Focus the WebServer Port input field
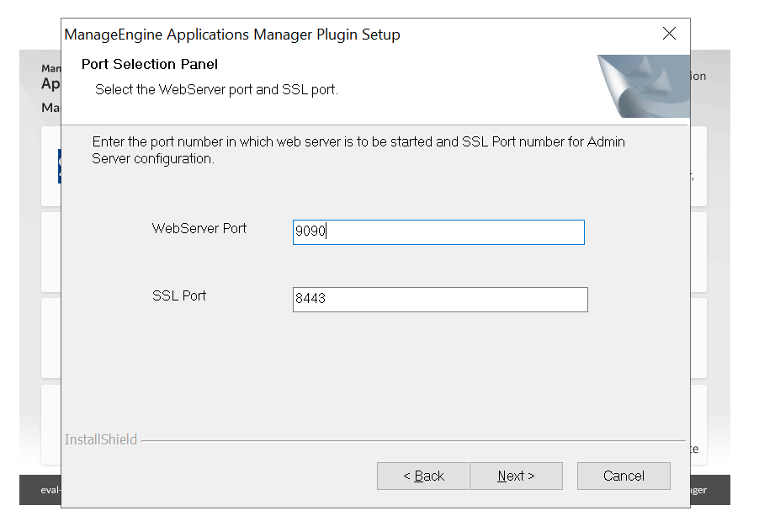 438,232
